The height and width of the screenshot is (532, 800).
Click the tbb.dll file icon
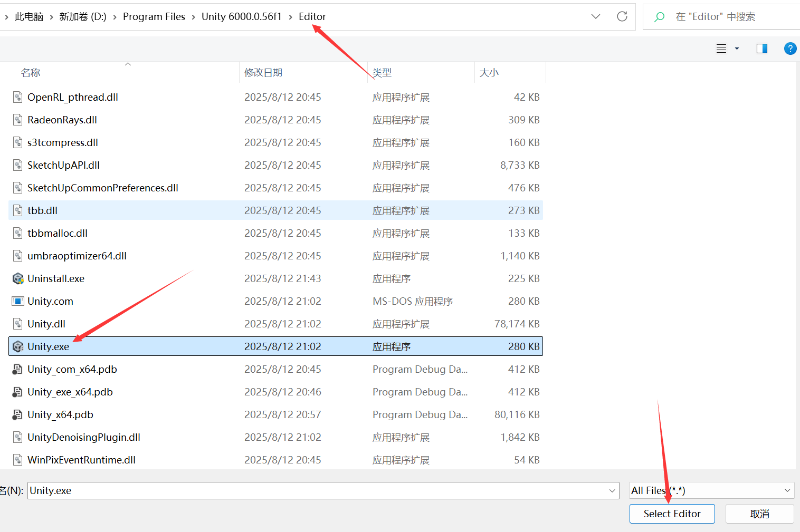point(18,210)
